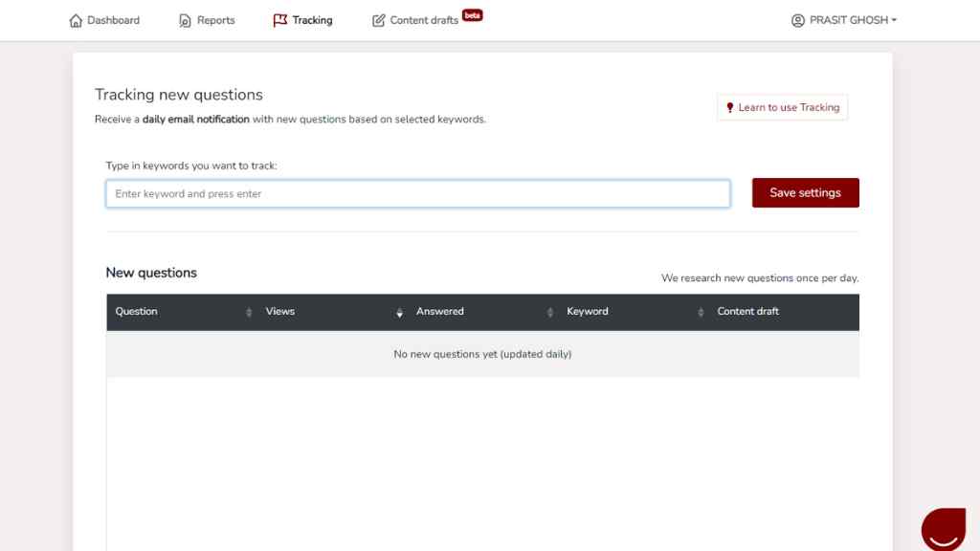The width and height of the screenshot is (980, 551).
Task: Sort table by Views column arrows
Action: point(399,312)
